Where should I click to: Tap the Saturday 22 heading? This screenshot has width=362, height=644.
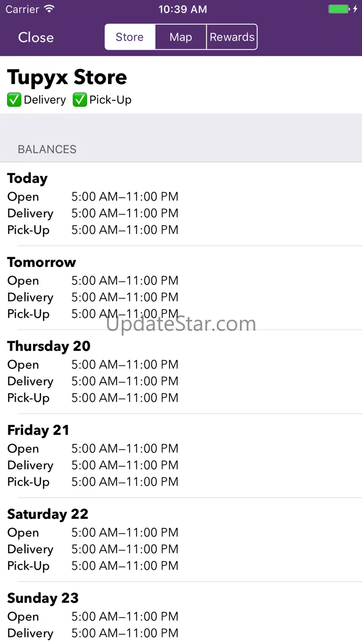(x=47, y=514)
